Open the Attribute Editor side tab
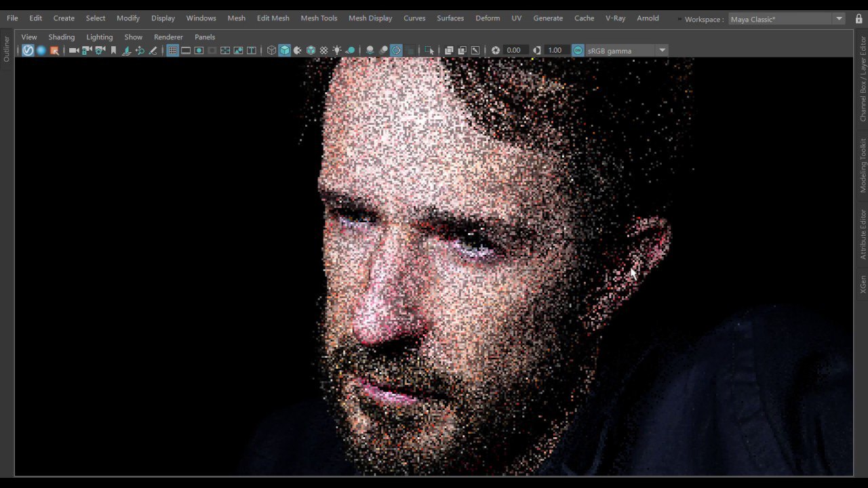Screen dimensions: 868x488 coord(863,235)
